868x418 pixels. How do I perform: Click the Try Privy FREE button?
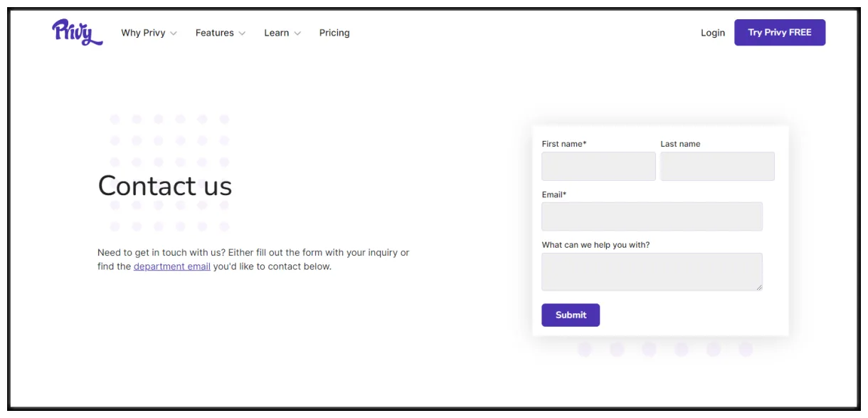780,32
